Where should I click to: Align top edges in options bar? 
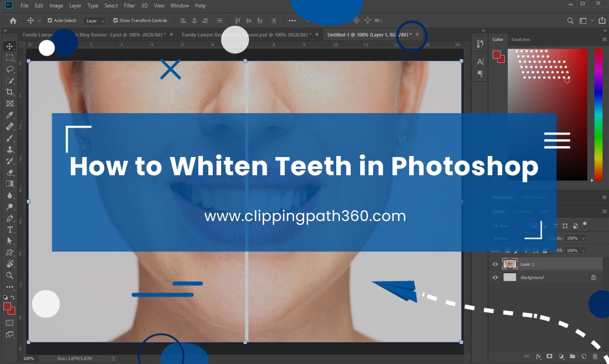click(238, 21)
